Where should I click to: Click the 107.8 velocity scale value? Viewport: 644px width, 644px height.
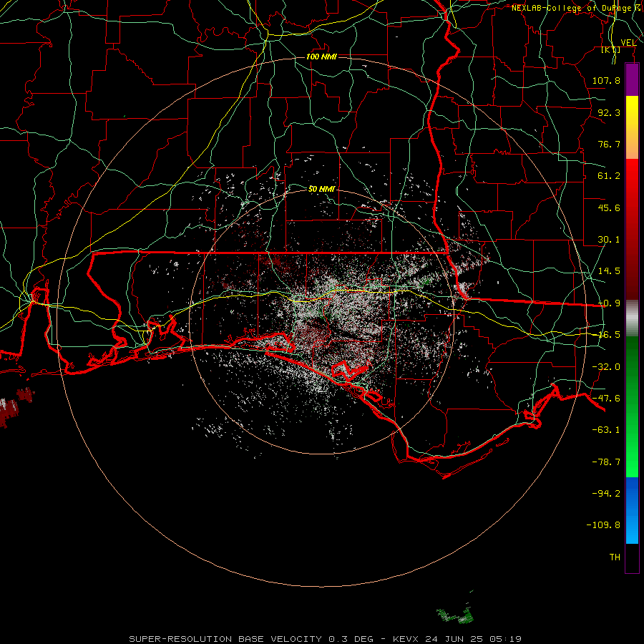pos(606,80)
